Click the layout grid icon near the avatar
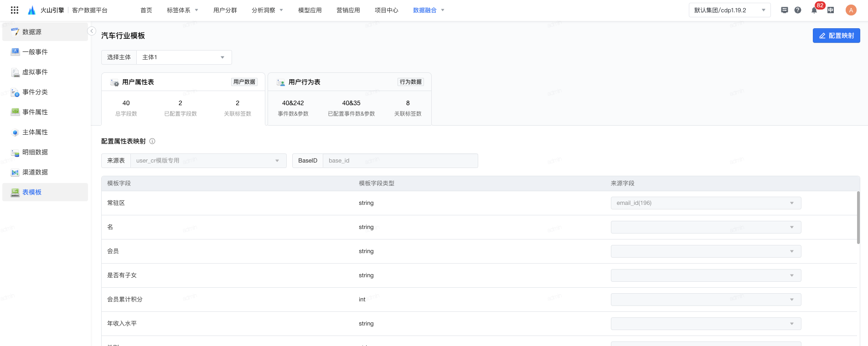Screen dimensions: 868x346 [831, 10]
